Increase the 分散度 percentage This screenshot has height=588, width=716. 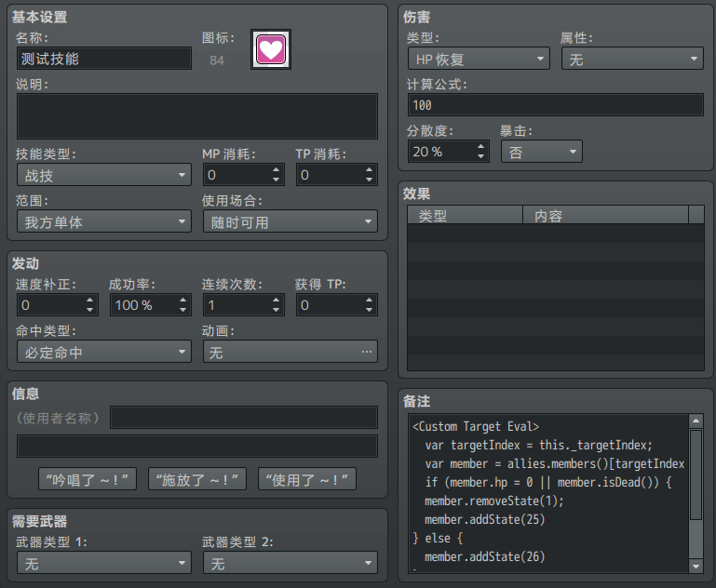(480, 146)
